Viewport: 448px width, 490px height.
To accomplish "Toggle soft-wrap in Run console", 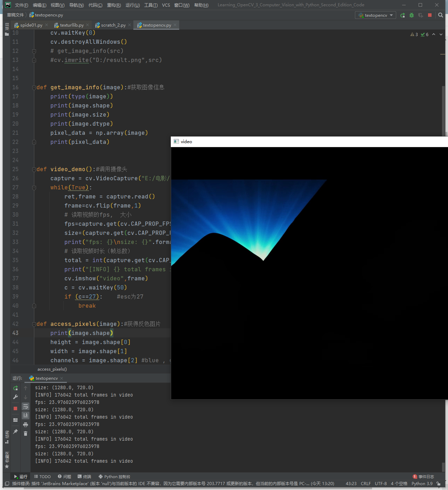I will [26, 406].
